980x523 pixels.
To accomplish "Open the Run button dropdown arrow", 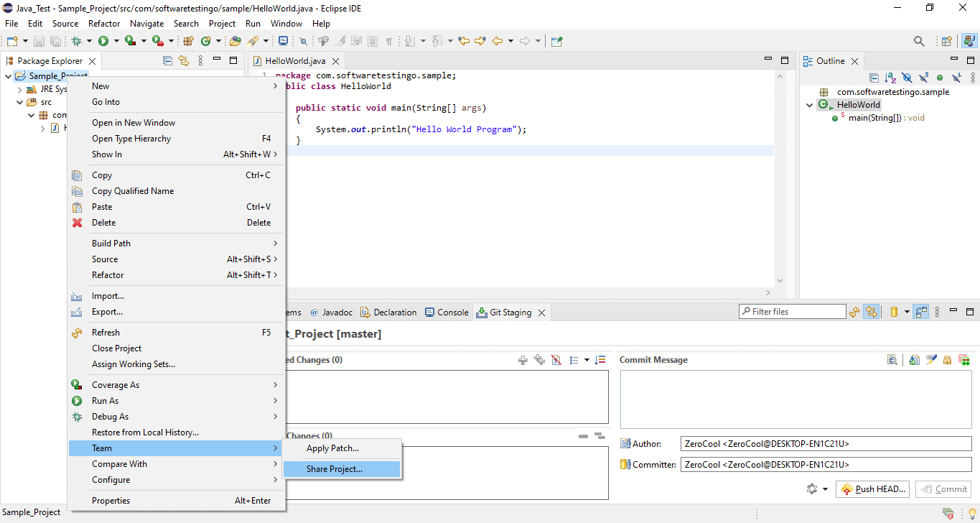I will click(x=116, y=41).
